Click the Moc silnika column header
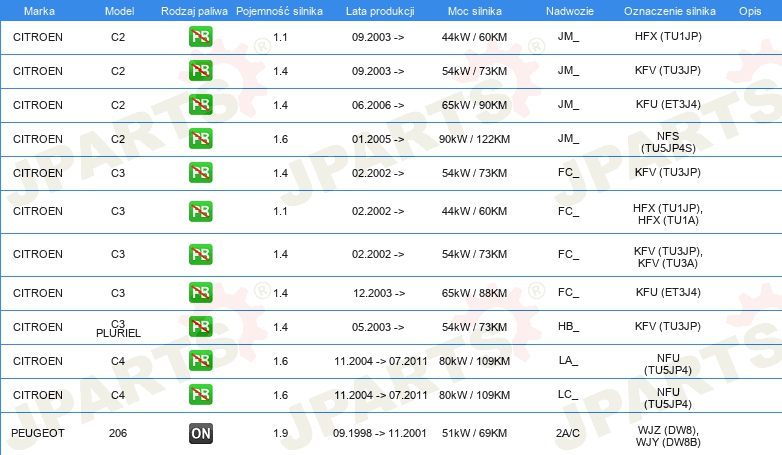782x455 pixels. pos(475,11)
